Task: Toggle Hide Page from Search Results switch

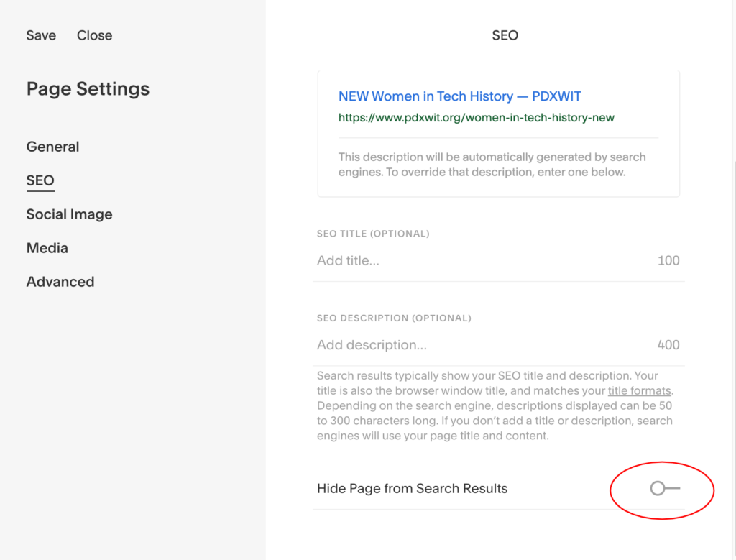Action: click(x=665, y=488)
